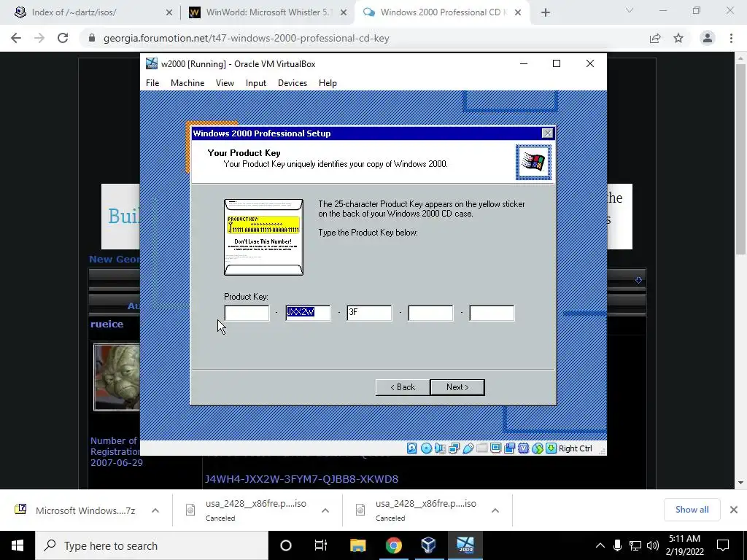The height and width of the screenshot is (560, 747).
Task: Click the third Product Key field containing 3F
Action: (369, 313)
